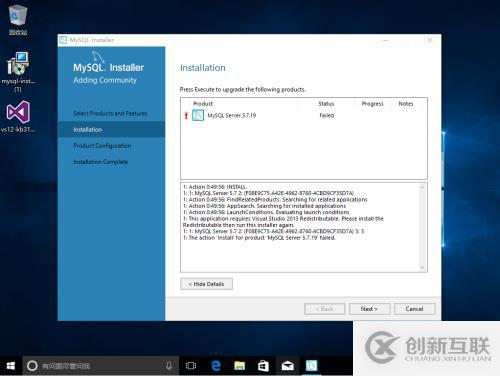The height and width of the screenshot is (376, 500).
Task: Click the 'Action 0:49:56: INSTALL' log line
Action: pyautogui.click(x=215, y=187)
